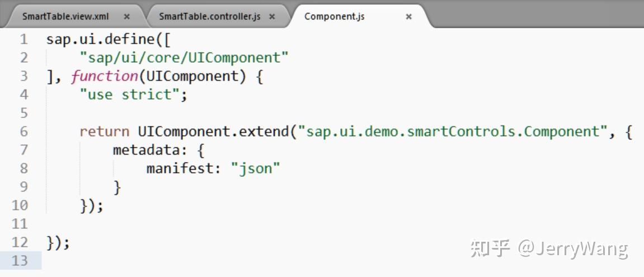The width and height of the screenshot is (644, 277).
Task: Click the (UIComponent) parameter on line 3
Action: [192, 77]
